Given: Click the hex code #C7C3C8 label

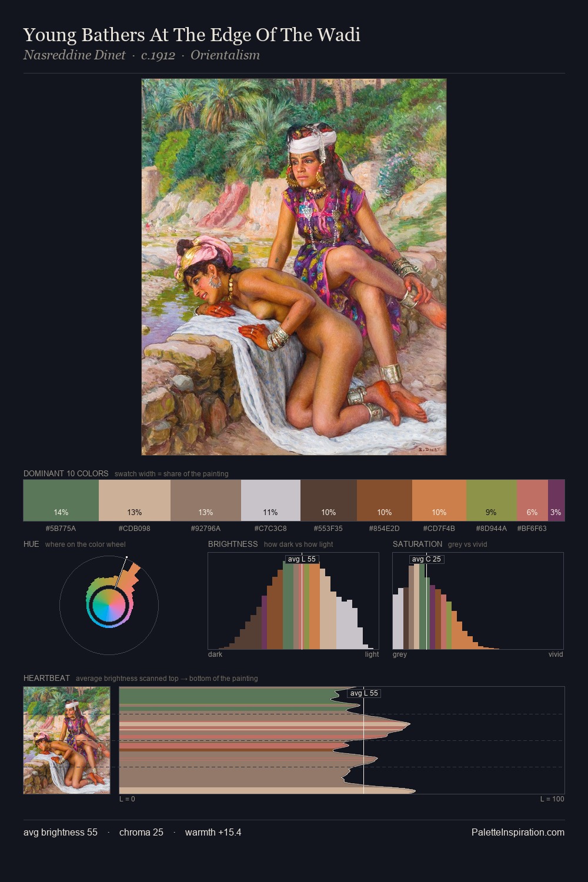Looking at the screenshot, I should click(270, 529).
